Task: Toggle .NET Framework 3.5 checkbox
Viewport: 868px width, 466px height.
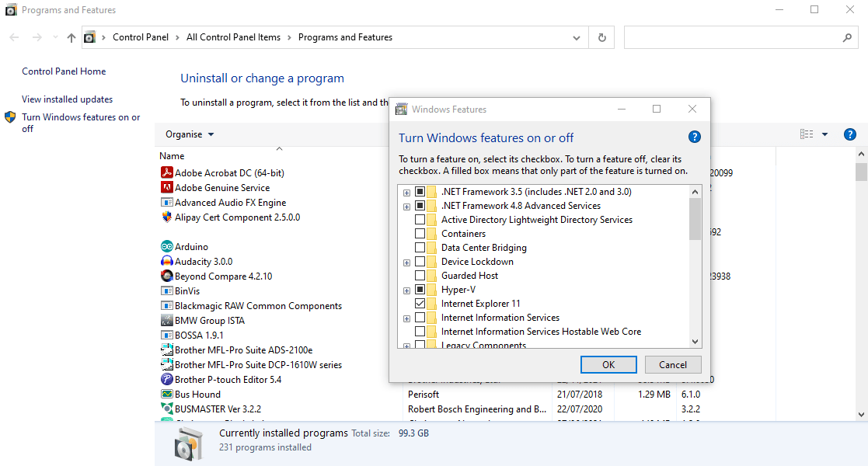Action: tap(420, 192)
